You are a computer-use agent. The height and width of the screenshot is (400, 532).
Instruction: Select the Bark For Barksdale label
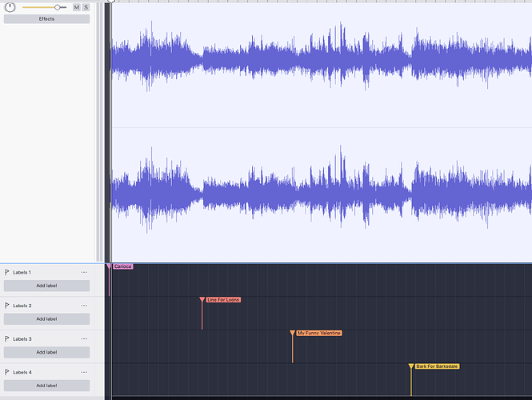click(x=437, y=366)
